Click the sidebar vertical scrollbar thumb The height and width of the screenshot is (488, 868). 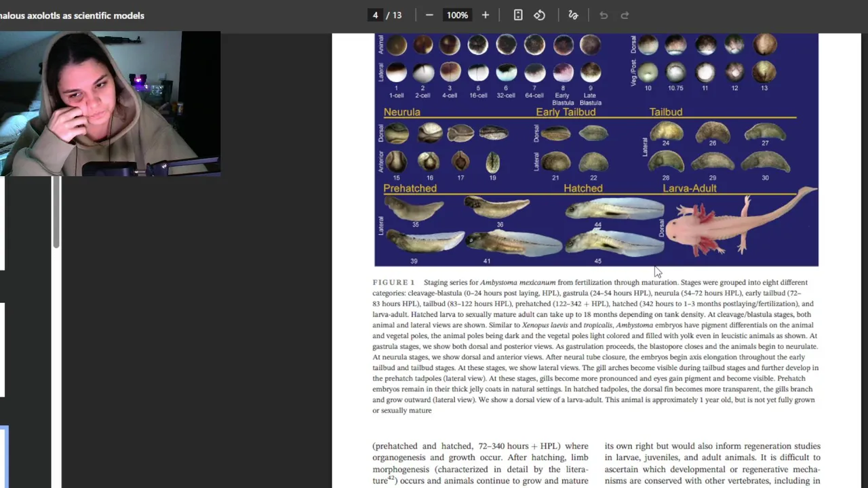(x=57, y=211)
